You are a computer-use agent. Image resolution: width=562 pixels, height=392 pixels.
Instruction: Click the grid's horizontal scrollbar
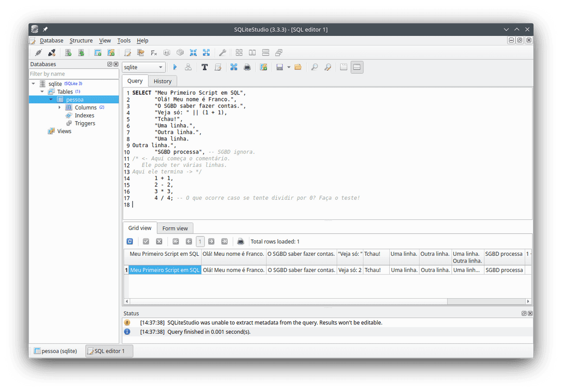(x=286, y=302)
